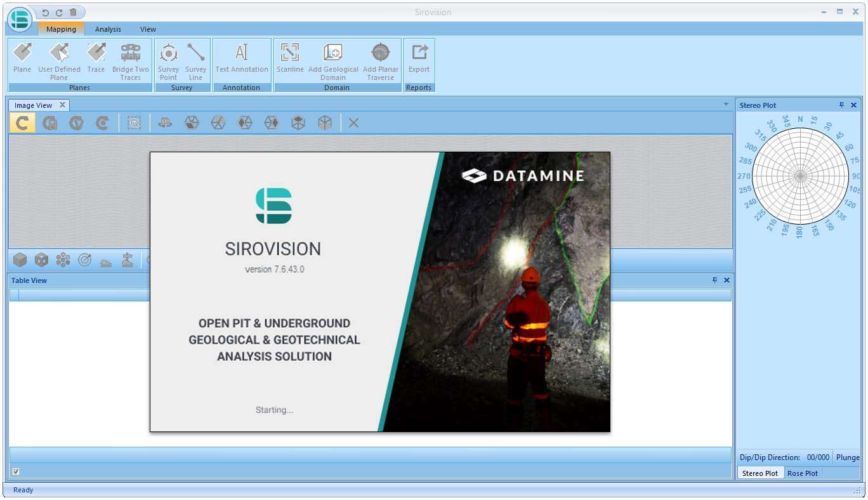The width and height of the screenshot is (868, 500).
Task: Click the trash icon in quick access toolbar
Action: pos(73,13)
